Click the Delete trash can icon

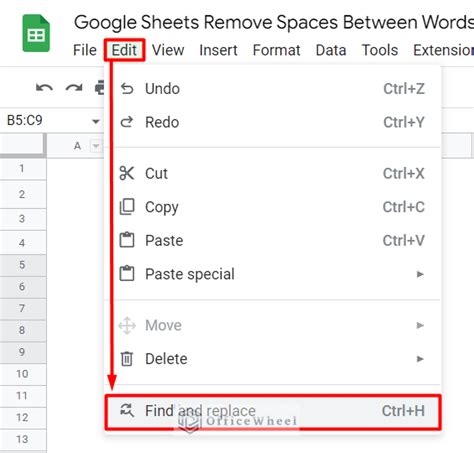pos(127,359)
